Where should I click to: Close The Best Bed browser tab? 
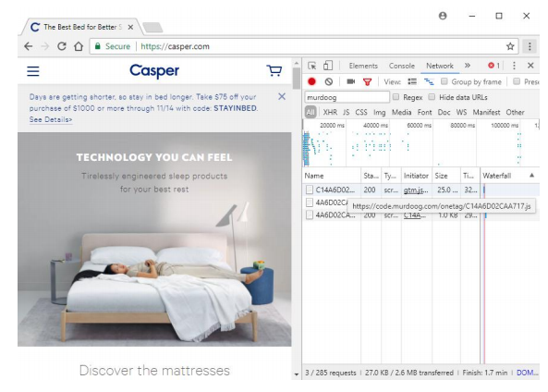click(130, 27)
